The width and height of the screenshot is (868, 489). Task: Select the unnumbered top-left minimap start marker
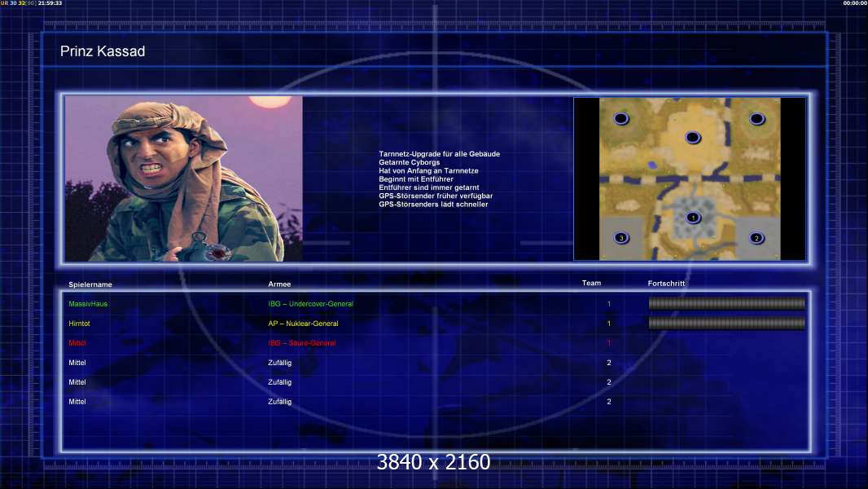coord(621,118)
